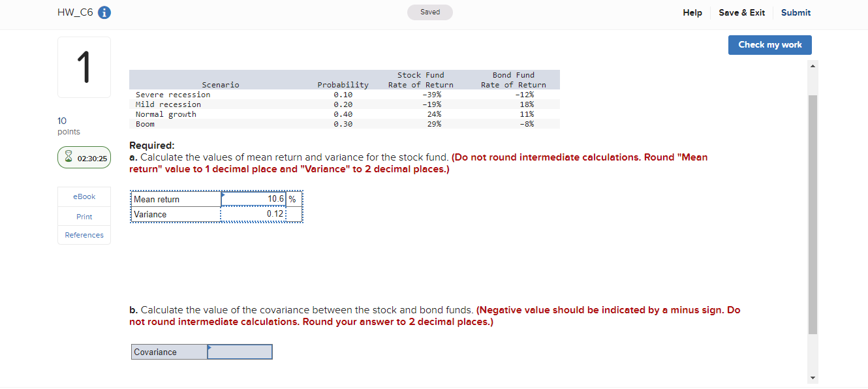Image resolution: width=868 pixels, height=389 pixels.
Task: Click the scrollbar down arrow
Action: tap(812, 377)
